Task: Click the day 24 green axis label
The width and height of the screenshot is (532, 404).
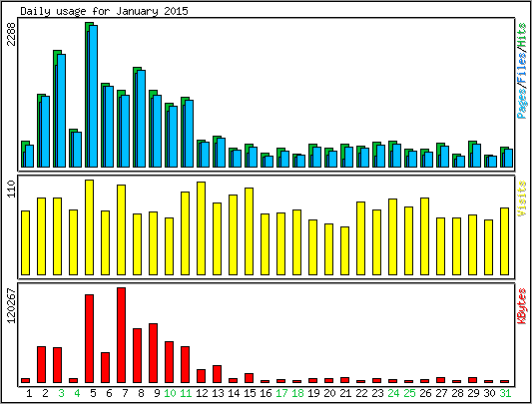Action: tap(393, 393)
